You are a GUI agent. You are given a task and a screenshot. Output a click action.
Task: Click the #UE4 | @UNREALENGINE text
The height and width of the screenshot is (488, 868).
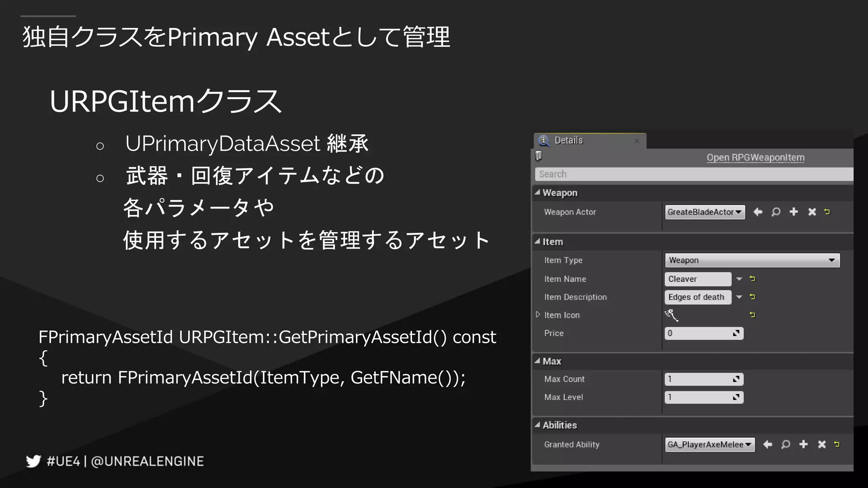(125, 461)
